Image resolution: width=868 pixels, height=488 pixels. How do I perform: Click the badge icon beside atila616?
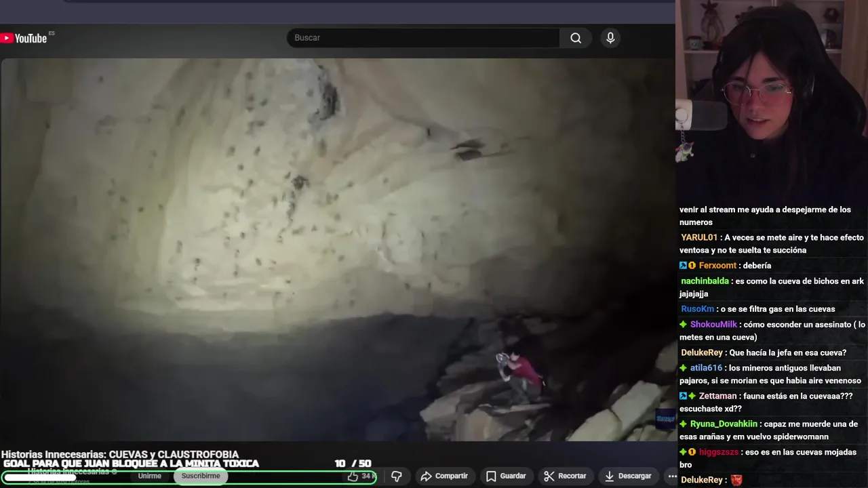tap(684, 368)
